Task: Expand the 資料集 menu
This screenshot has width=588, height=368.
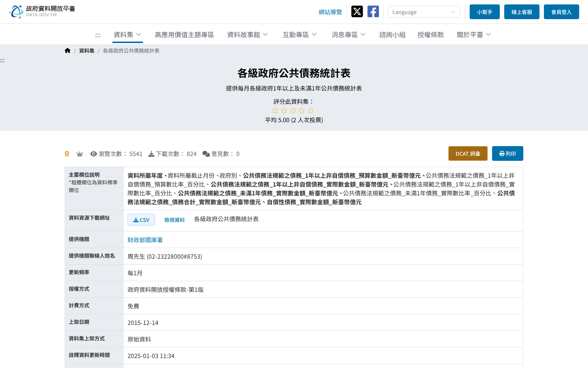Action: tap(128, 35)
